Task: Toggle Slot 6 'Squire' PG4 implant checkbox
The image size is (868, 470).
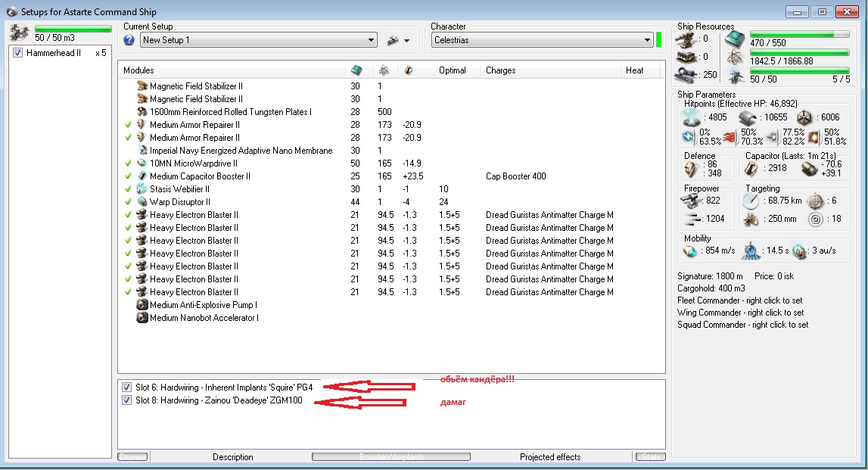Action: click(x=127, y=388)
